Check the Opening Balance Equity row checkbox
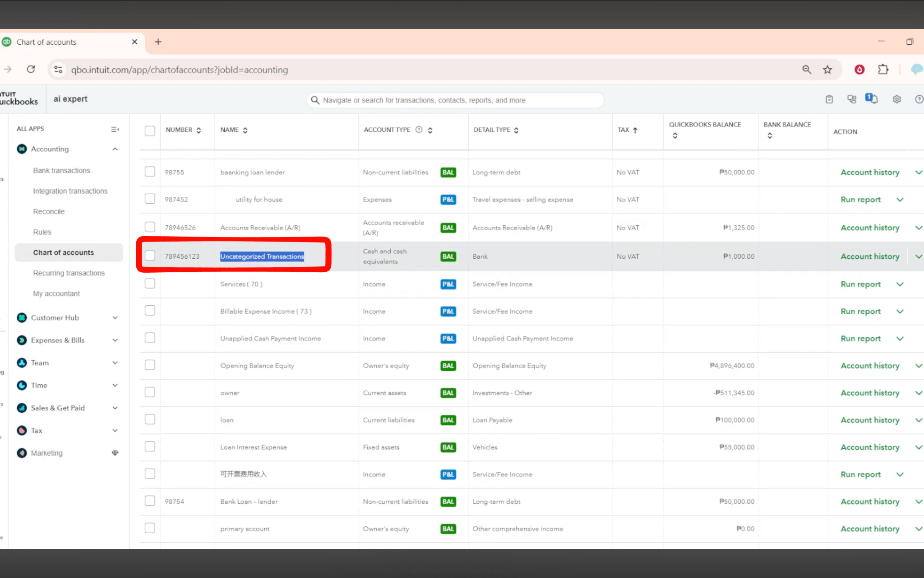Image resolution: width=924 pixels, height=578 pixels. [x=150, y=365]
